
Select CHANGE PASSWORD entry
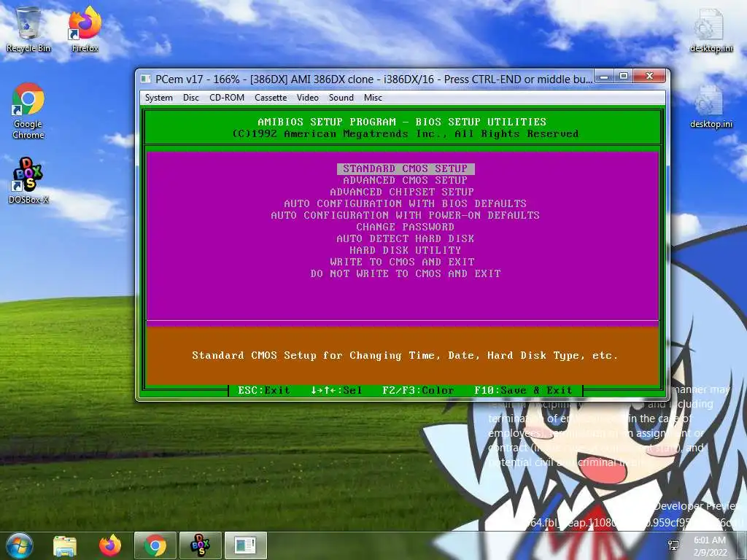[406, 227]
